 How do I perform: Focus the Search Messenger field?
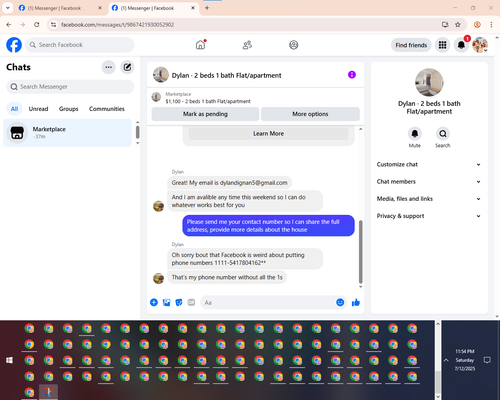(70, 87)
